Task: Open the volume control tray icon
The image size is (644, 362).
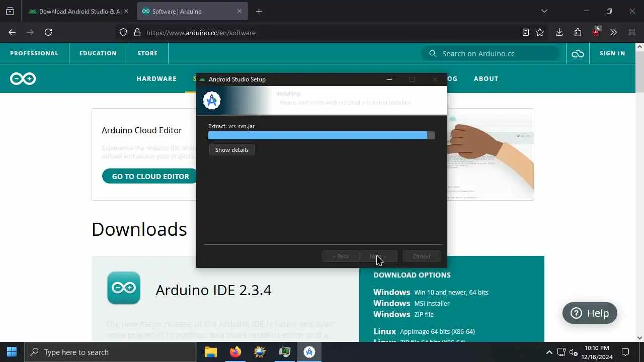Action: (x=574, y=352)
